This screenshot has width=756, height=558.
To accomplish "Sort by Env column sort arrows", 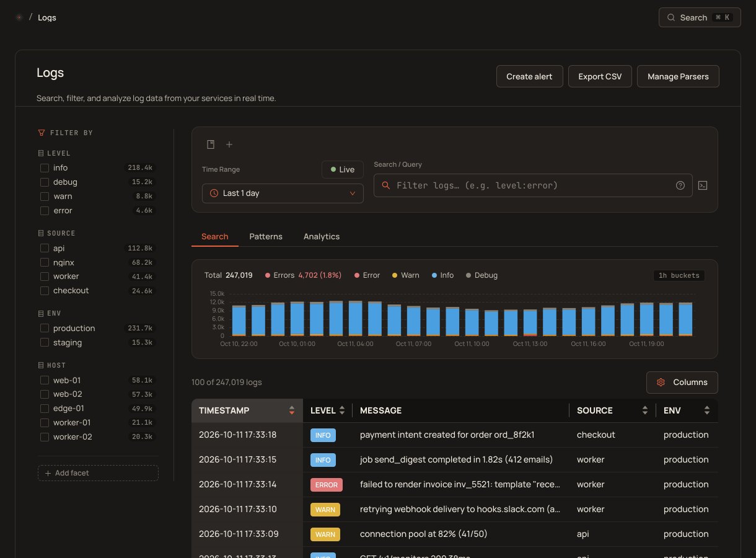I will tap(707, 410).
